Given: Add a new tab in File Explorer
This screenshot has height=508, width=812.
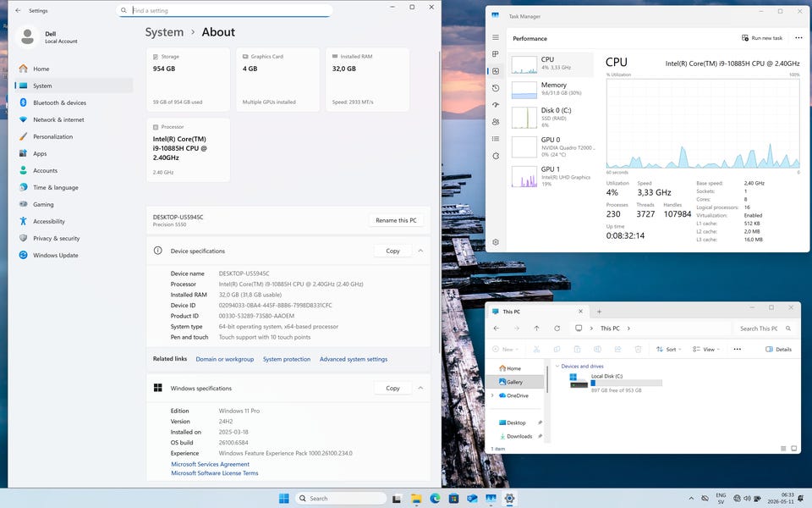Looking at the screenshot, I should [599, 312].
